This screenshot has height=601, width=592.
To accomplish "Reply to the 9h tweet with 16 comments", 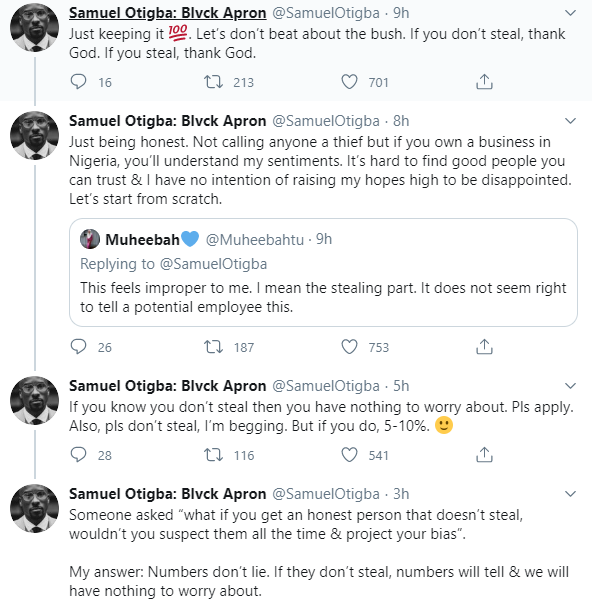I will (79, 82).
